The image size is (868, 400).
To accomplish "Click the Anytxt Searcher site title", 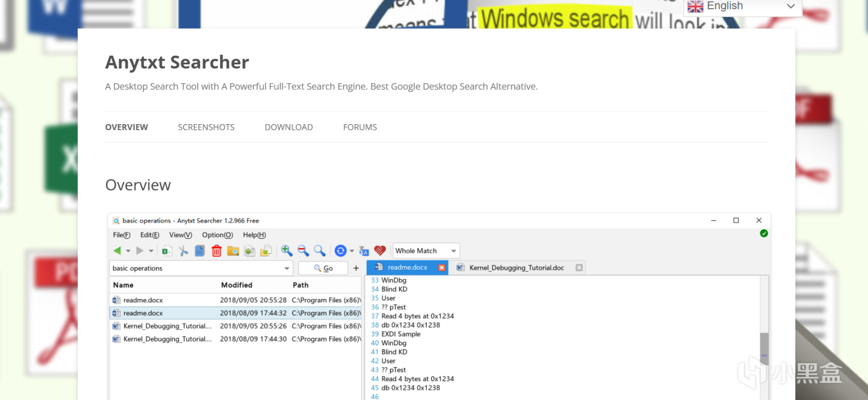I will point(177,62).
